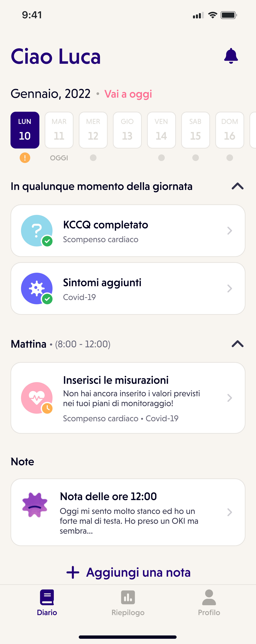
Task: Select Tuesday 11 marked OGGI
Action: (x=59, y=130)
